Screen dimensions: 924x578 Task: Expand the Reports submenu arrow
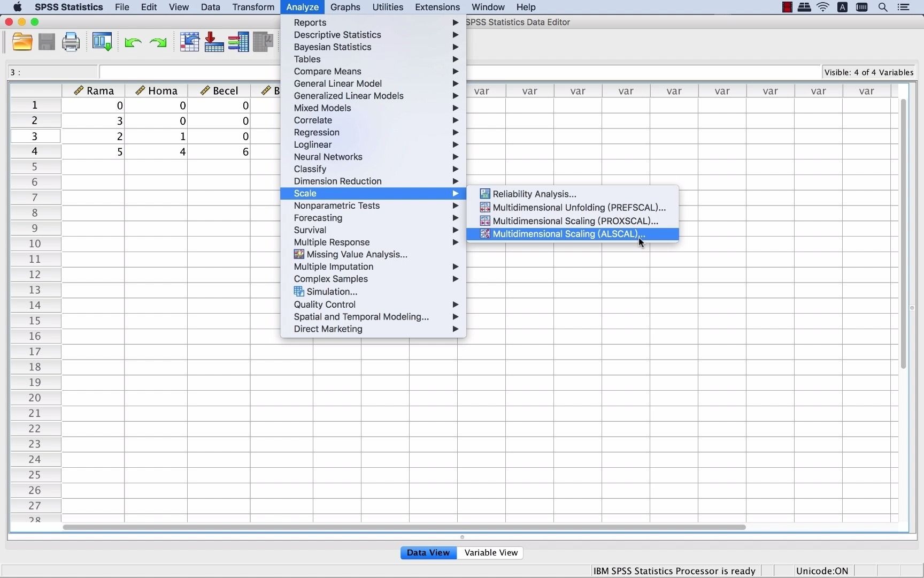click(x=456, y=22)
